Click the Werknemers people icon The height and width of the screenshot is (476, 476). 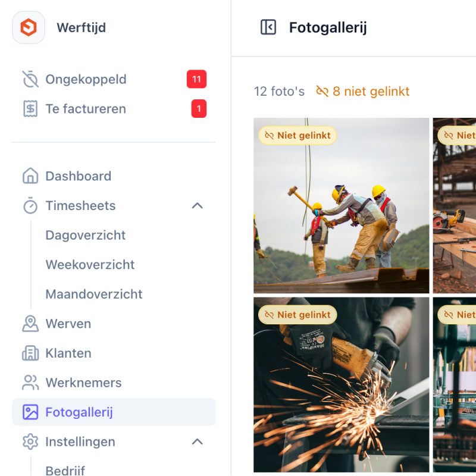pos(30,383)
